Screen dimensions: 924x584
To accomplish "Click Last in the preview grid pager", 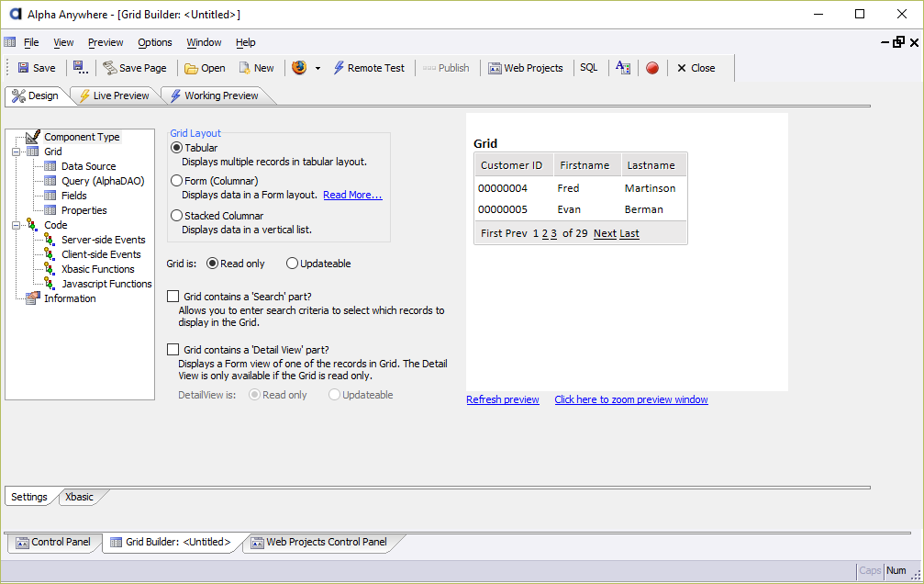I will pyautogui.click(x=629, y=233).
